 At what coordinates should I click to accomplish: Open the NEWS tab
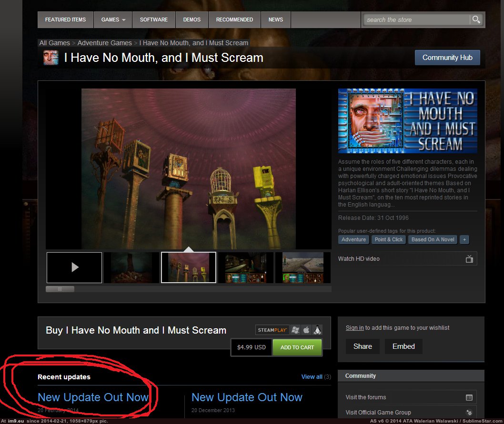[276, 20]
